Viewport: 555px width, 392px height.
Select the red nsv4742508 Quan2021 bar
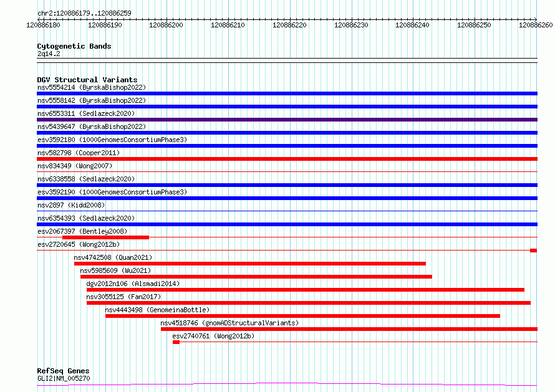tap(250, 264)
